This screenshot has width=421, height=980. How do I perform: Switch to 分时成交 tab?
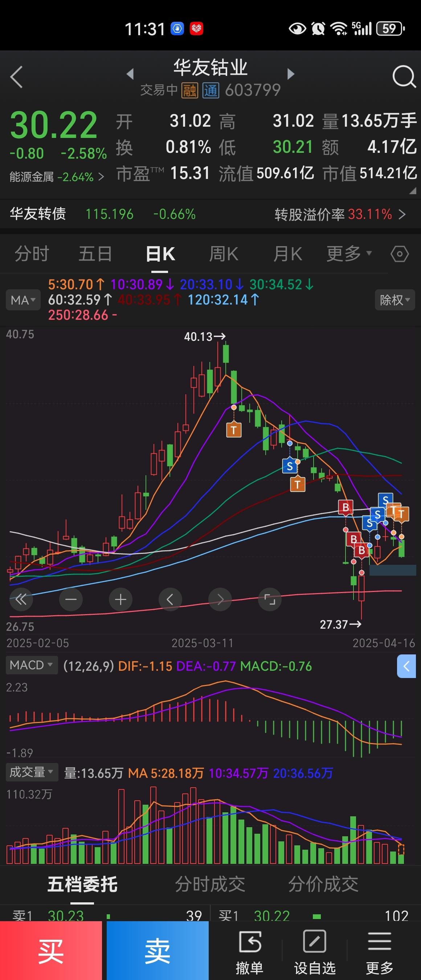[210, 884]
